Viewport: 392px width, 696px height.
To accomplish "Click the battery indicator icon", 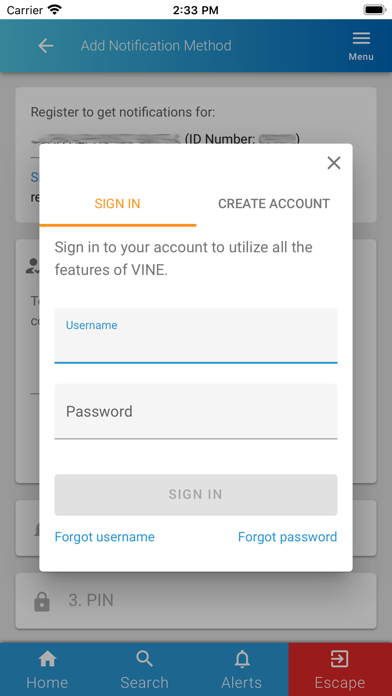I will (x=375, y=10).
